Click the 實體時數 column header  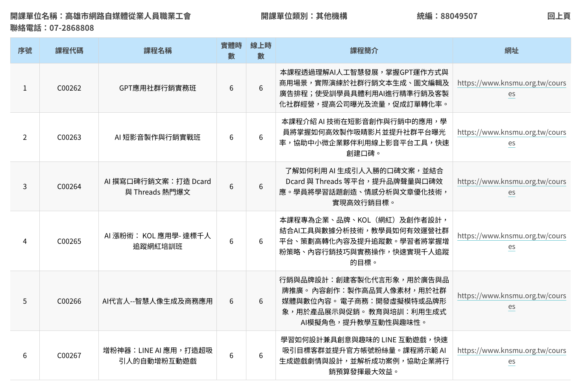pos(231,51)
